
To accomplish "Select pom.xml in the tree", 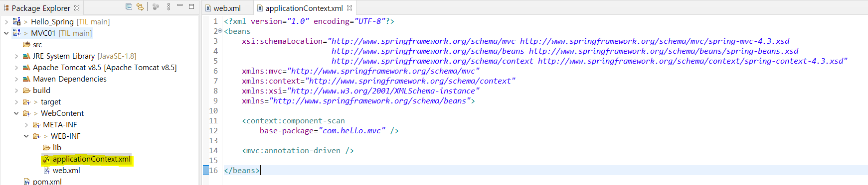I will click(x=47, y=182).
